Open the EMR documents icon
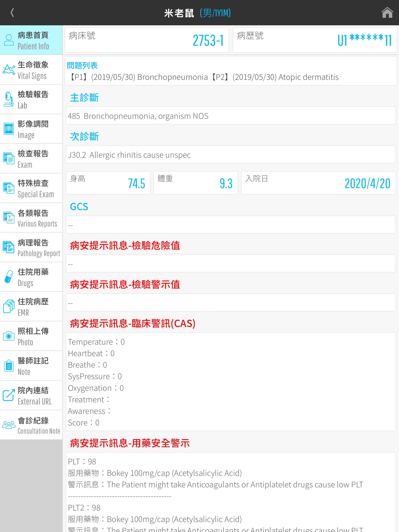 tap(9, 306)
